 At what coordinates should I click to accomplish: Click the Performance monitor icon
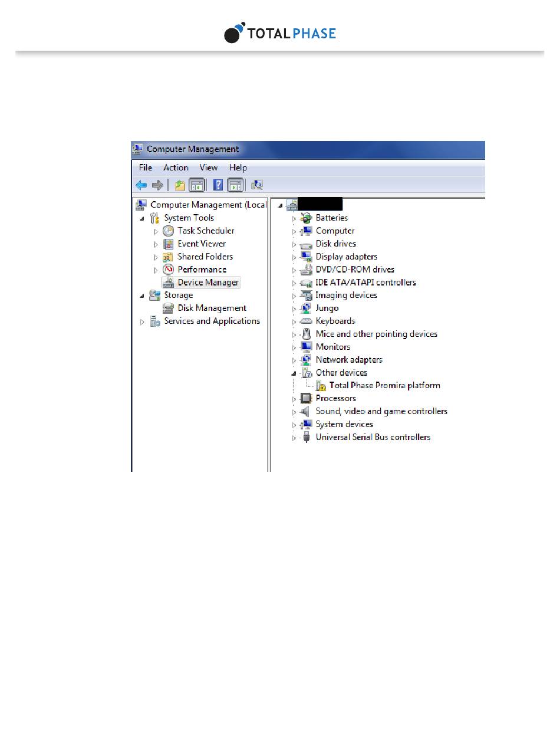click(168, 270)
